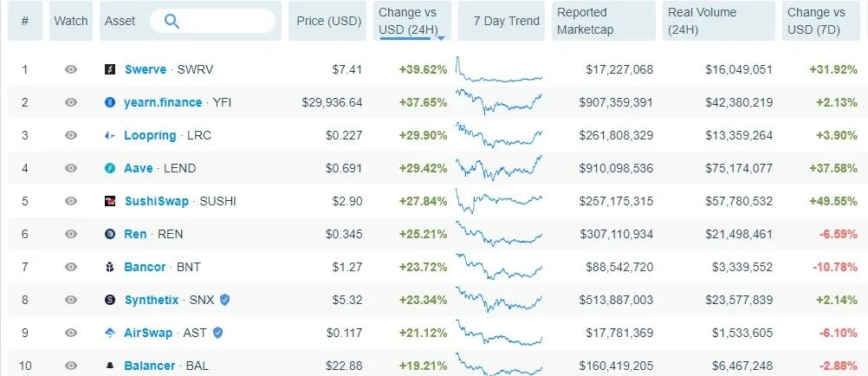The height and width of the screenshot is (376, 868).
Task: Click the yearn.finance blue coin icon
Action: 110,102
